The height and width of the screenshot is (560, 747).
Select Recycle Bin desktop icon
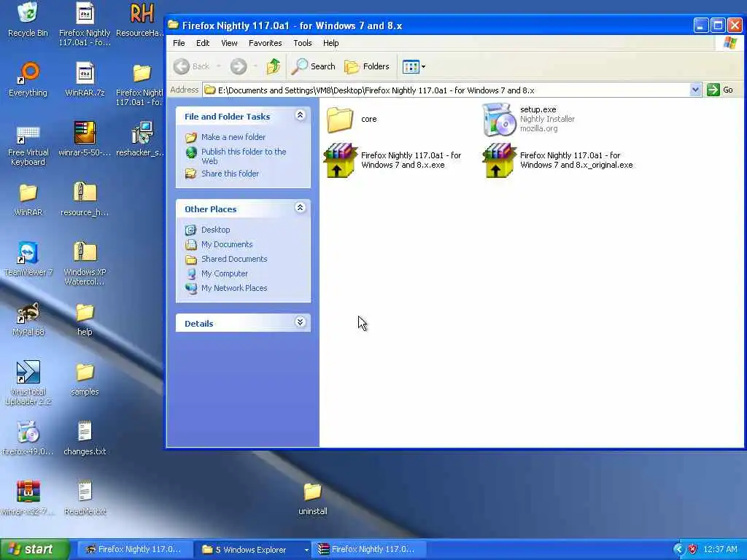click(28, 20)
